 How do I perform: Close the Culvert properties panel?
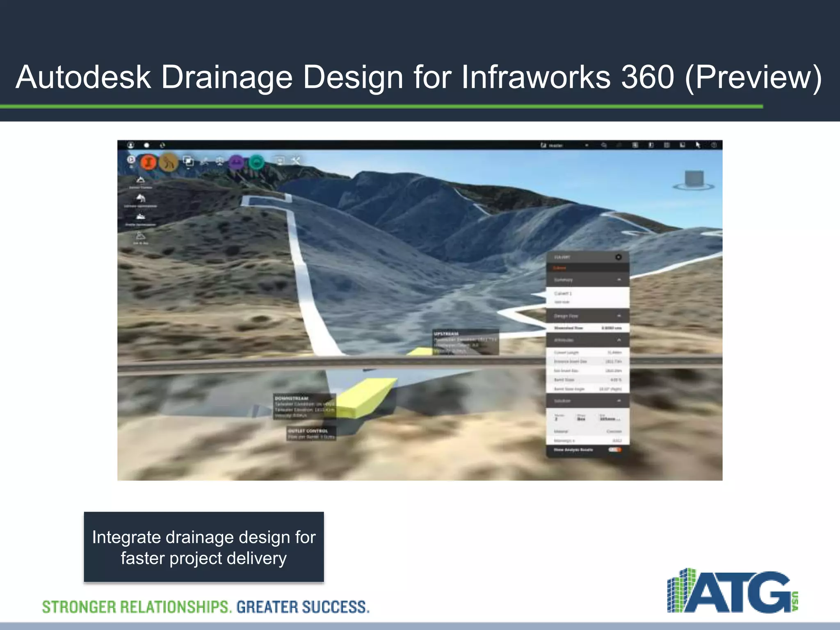(x=619, y=257)
